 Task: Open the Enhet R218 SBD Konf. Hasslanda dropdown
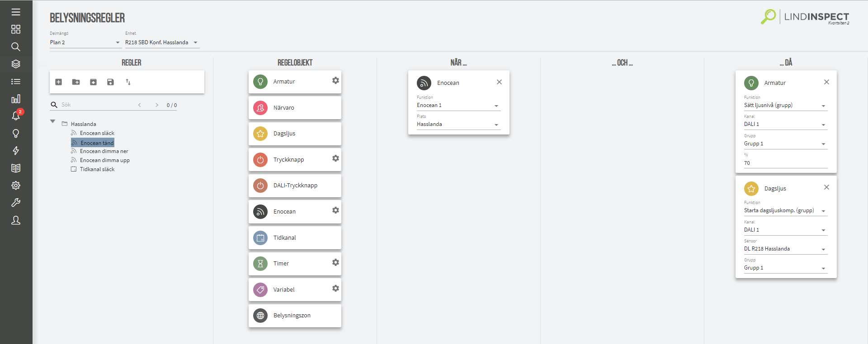[x=162, y=42]
